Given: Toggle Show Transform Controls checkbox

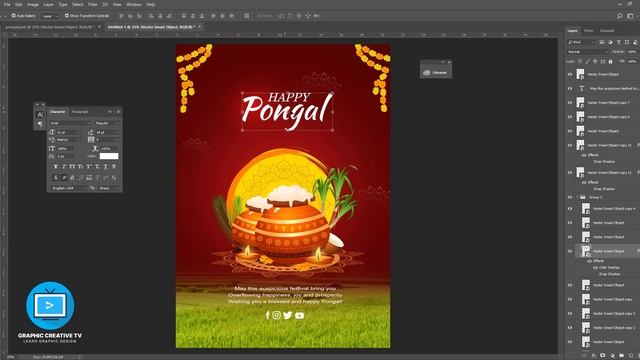Looking at the screenshot, I should pos(67,16).
